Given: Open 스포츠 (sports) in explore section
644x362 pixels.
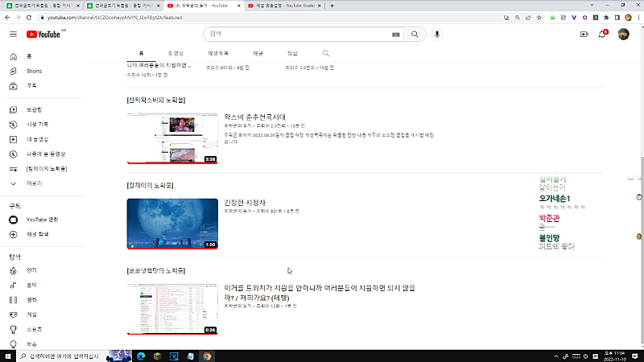Looking at the screenshot, I should (x=34, y=330).
